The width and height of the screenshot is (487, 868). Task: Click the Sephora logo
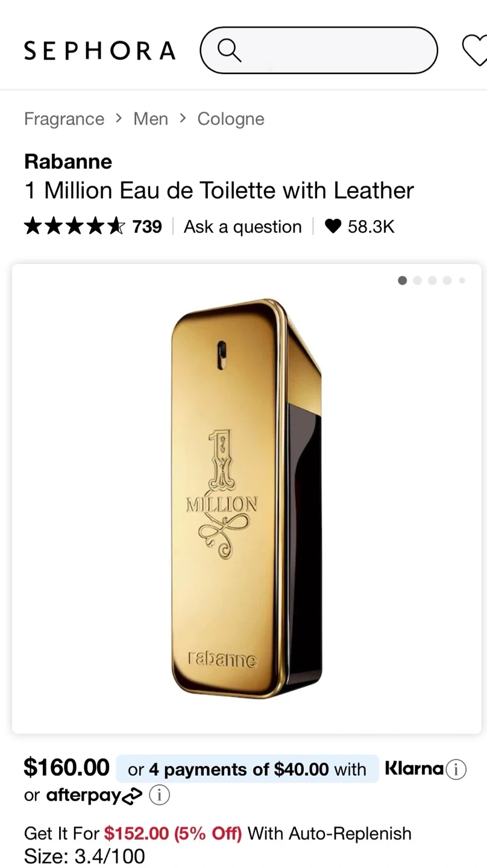click(x=99, y=51)
